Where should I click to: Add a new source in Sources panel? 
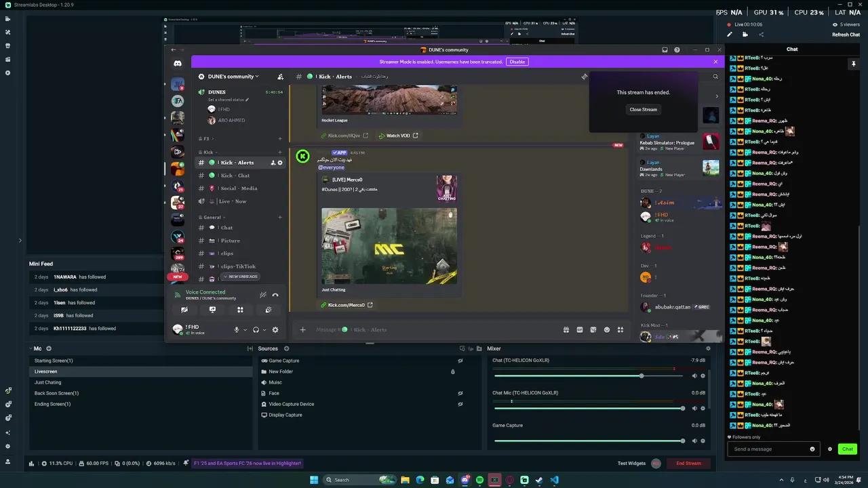pos(286,348)
